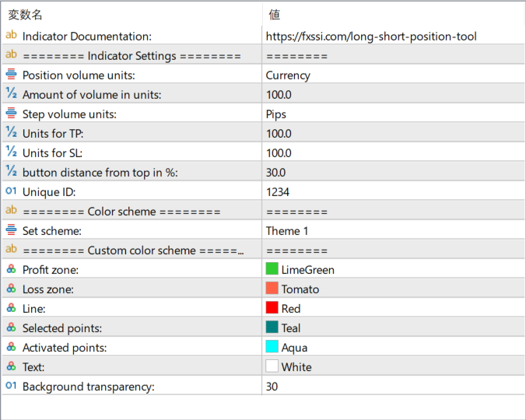Edit the Units for TP value 100.0

click(279, 134)
